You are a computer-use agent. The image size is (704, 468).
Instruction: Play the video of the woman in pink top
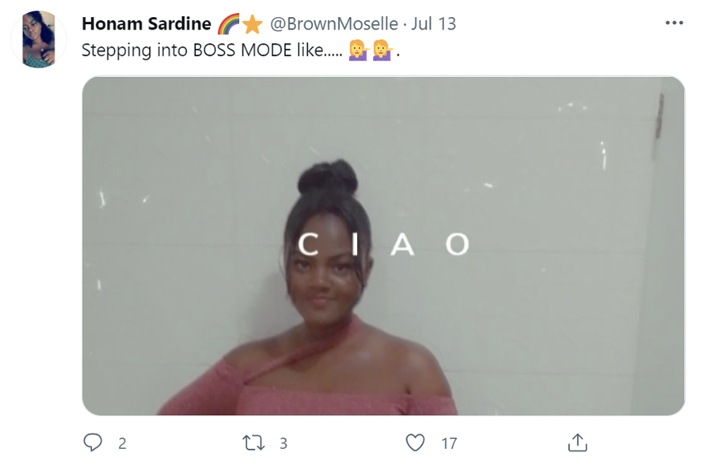[x=383, y=246]
